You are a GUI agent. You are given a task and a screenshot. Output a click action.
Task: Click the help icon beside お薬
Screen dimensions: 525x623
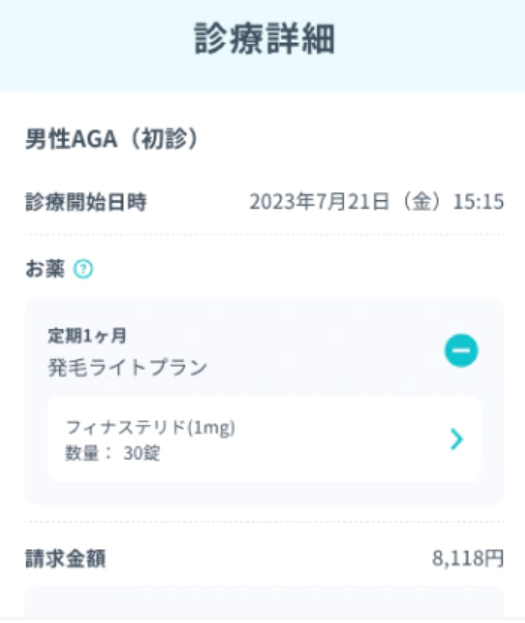coord(83,269)
